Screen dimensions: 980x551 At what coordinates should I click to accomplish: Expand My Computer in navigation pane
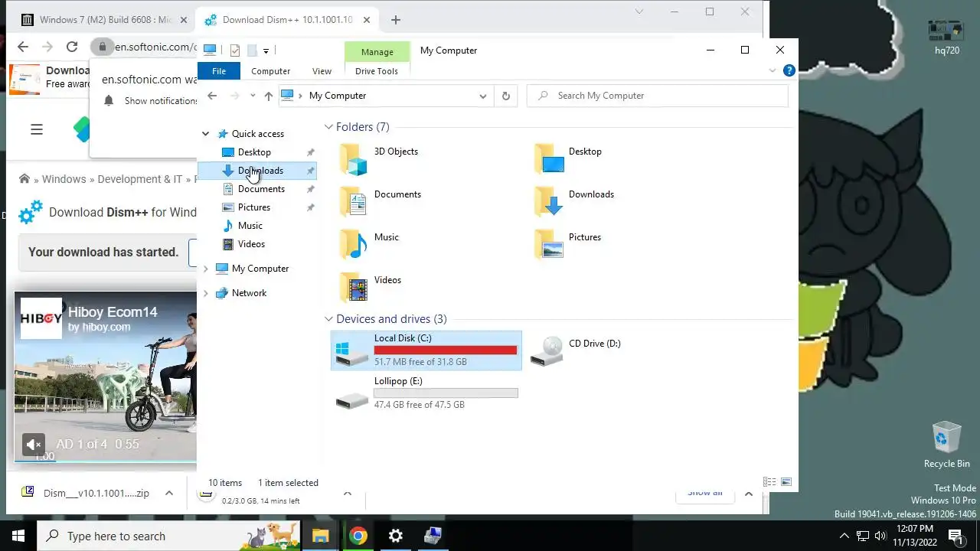(205, 269)
